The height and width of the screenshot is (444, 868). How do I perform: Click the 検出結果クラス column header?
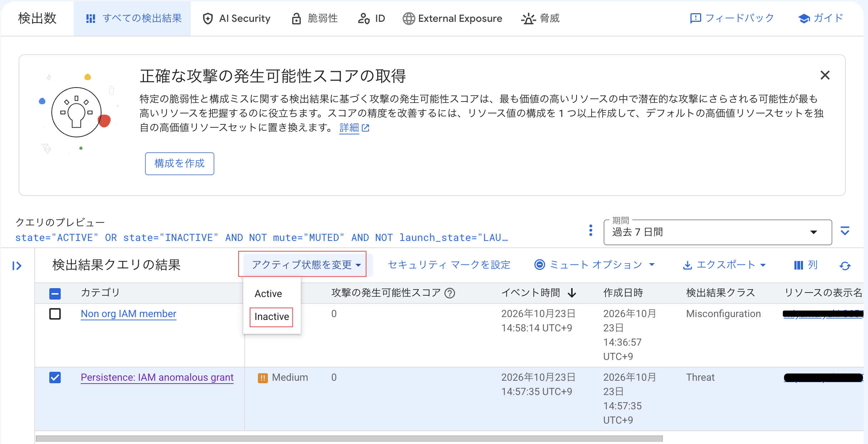point(720,293)
